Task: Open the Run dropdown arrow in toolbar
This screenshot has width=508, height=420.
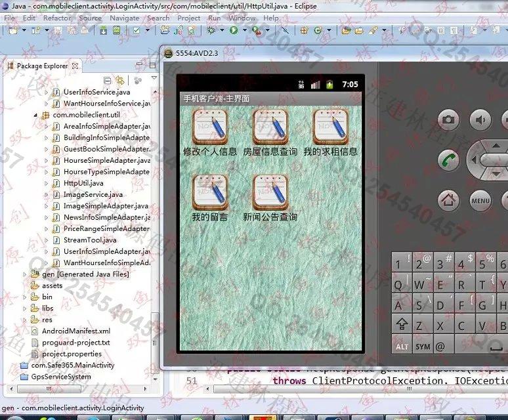Action: click(245, 30)
